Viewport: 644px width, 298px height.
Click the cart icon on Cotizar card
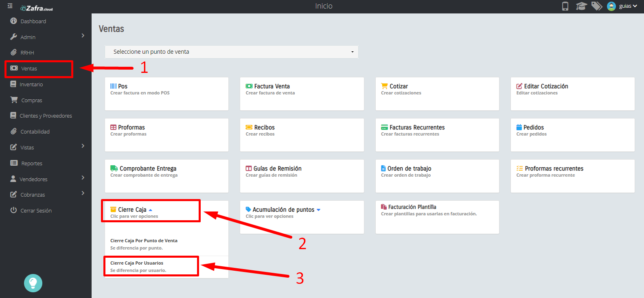click(384, 86)
